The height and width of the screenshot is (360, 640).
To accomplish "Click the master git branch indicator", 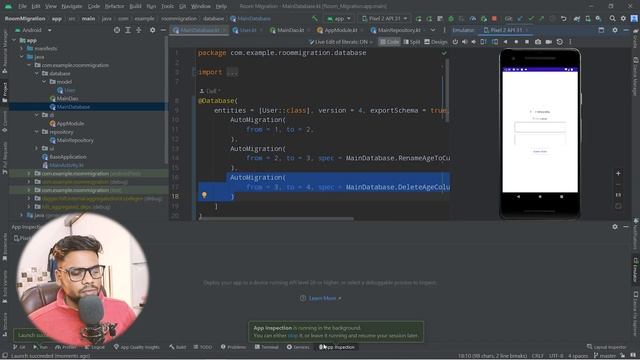I will [604, 356].
